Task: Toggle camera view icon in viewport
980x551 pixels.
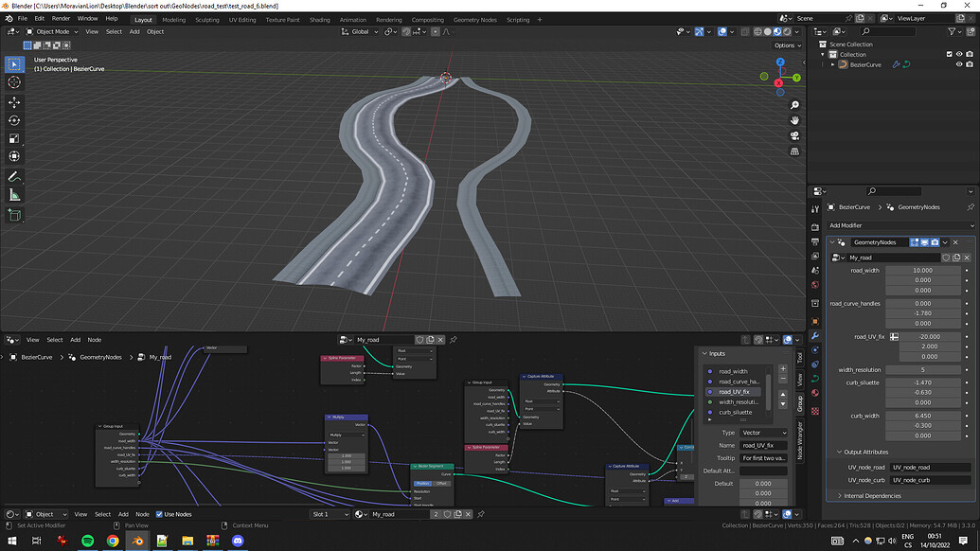Action: (794, 135)
